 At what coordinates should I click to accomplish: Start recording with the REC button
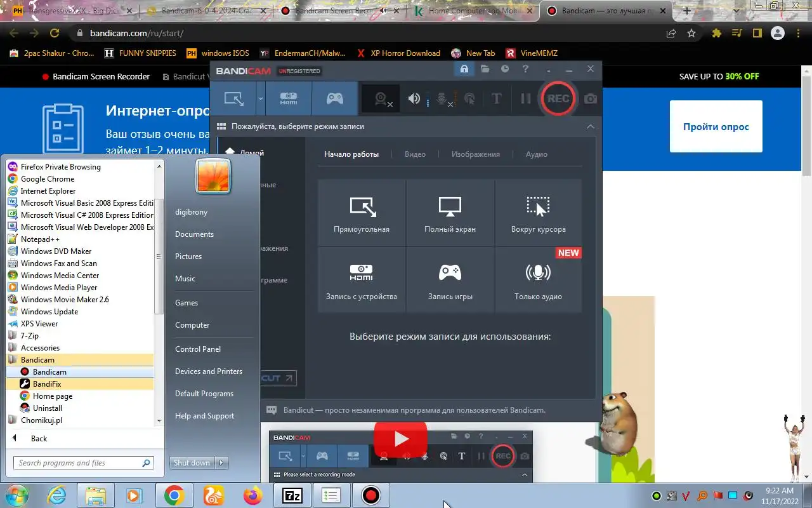coord(558,98)
